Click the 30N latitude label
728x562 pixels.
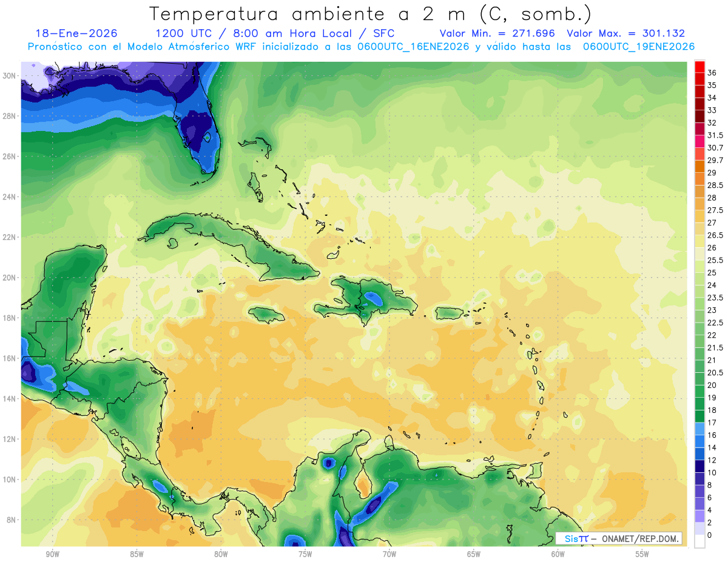point(9,75)
